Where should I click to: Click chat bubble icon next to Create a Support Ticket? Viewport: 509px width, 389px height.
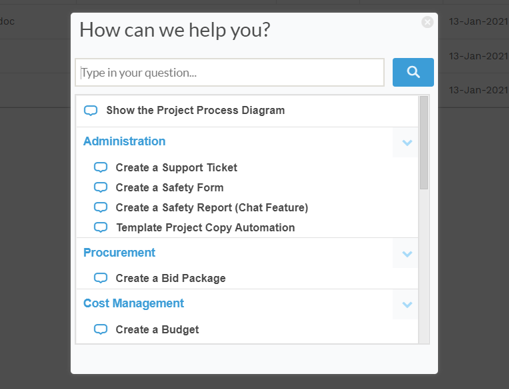coord(100,167)
